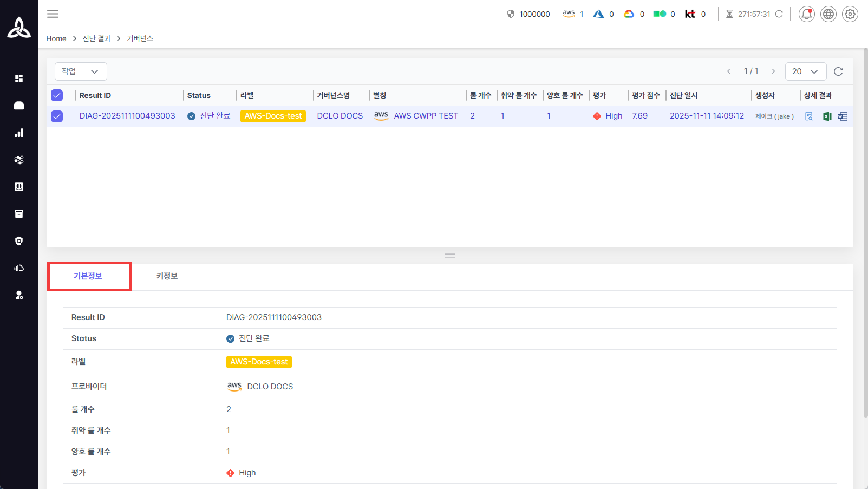Download the Word result report

pos(843,116)
